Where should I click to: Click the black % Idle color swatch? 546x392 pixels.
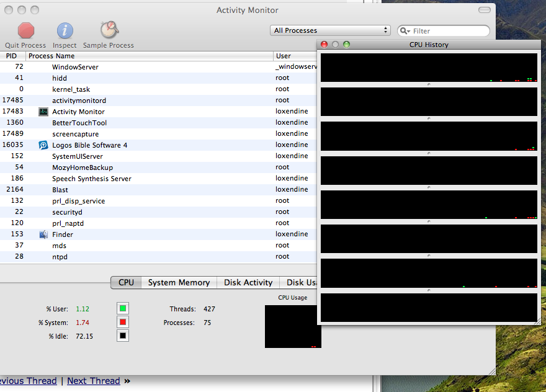pos(123,336)
